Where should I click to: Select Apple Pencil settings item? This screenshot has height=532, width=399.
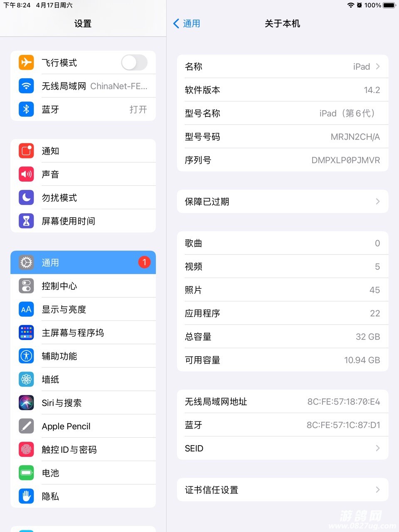[x=83, y=426]
